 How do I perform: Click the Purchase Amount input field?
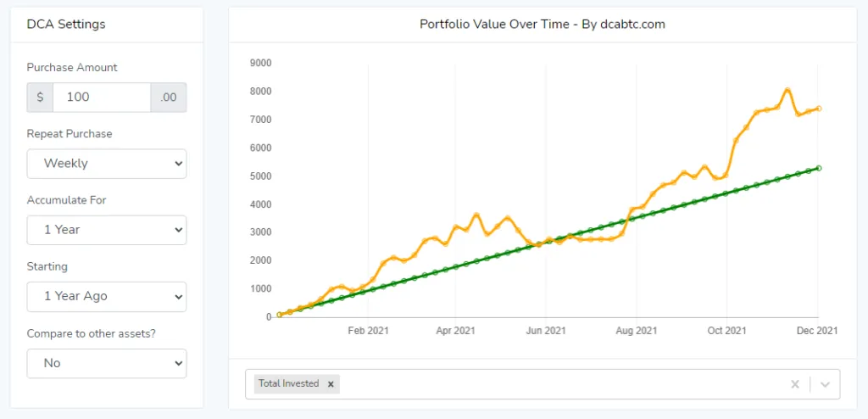pos(102,97)
